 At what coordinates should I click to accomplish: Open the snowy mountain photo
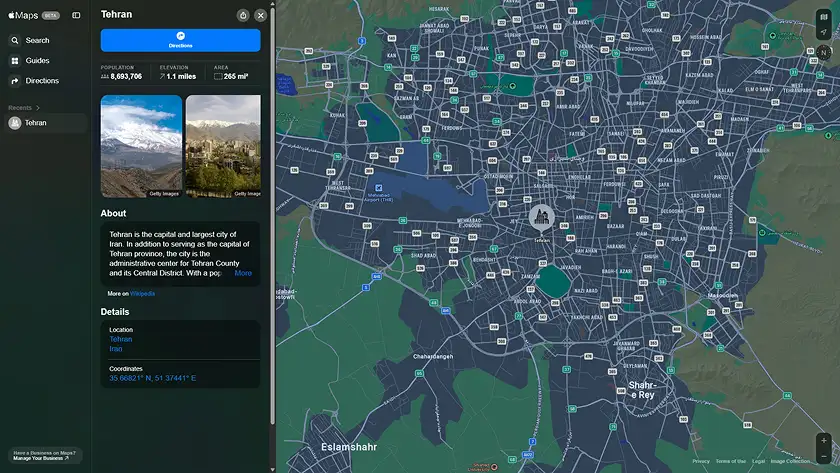(141, 146)
